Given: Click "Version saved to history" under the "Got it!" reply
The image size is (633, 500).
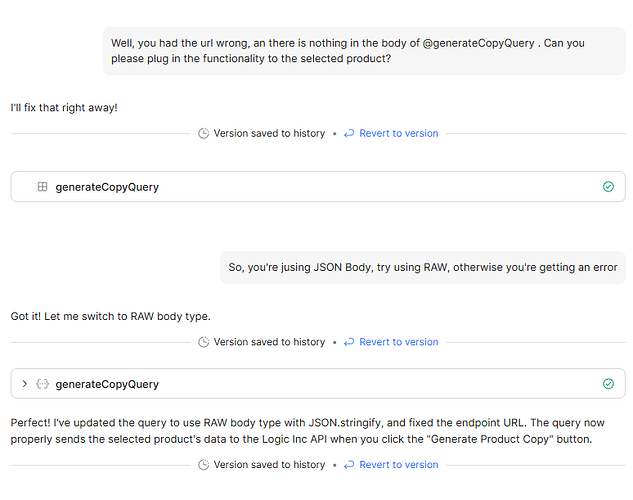Looking at the screenshot, I should 269,342.
